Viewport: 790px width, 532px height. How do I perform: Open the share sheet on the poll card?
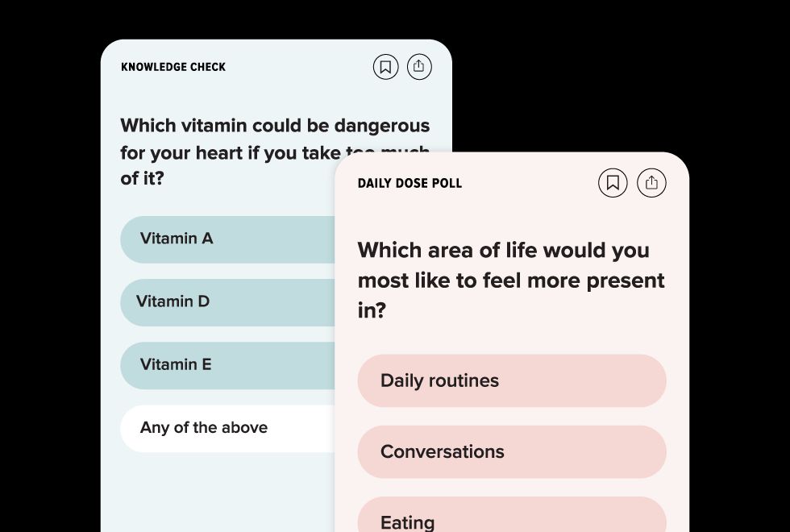[651, 183]
